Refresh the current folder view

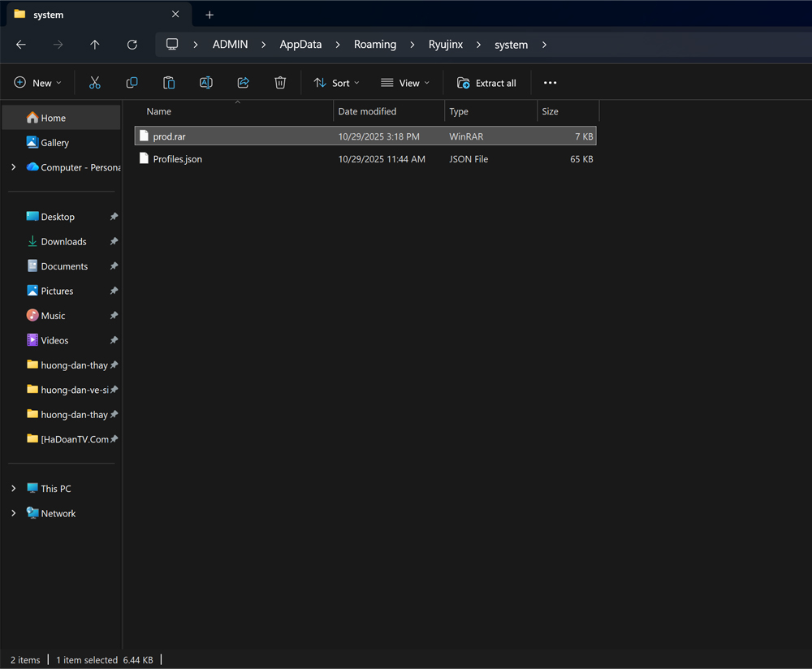point(132,45)
